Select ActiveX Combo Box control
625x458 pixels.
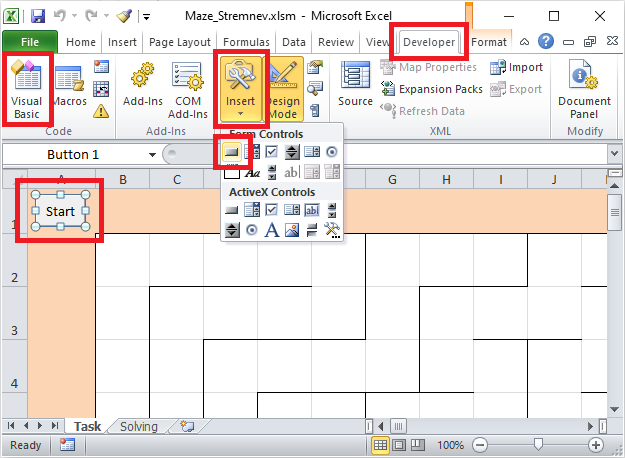click(x=252, y=210)
